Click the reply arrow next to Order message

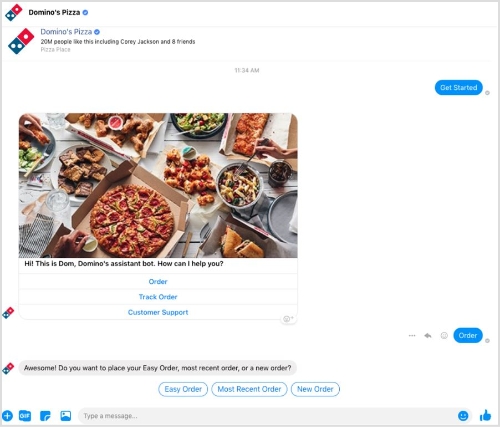(428, 335)
